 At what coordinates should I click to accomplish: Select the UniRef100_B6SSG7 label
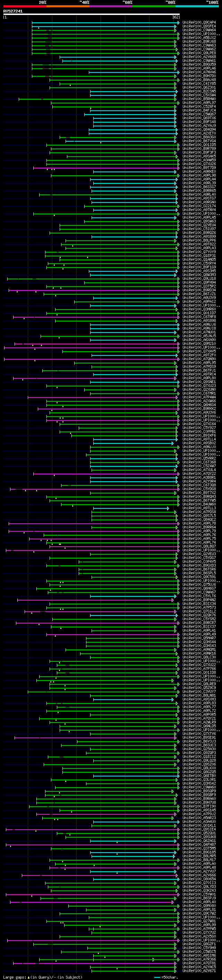coord(199,187)
